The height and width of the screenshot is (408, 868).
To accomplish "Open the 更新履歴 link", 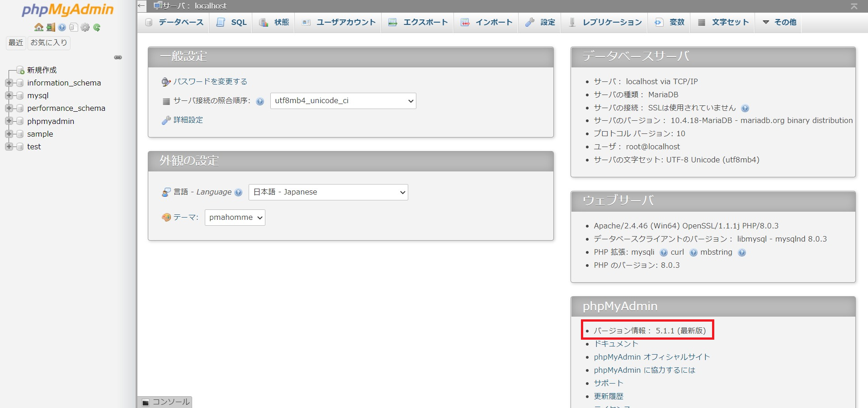I will 609,397.
